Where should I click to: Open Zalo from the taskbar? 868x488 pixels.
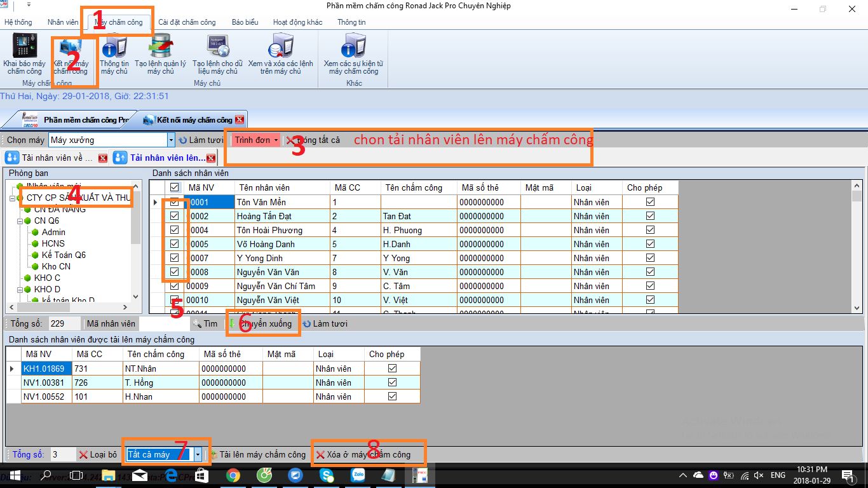point(357,475)
